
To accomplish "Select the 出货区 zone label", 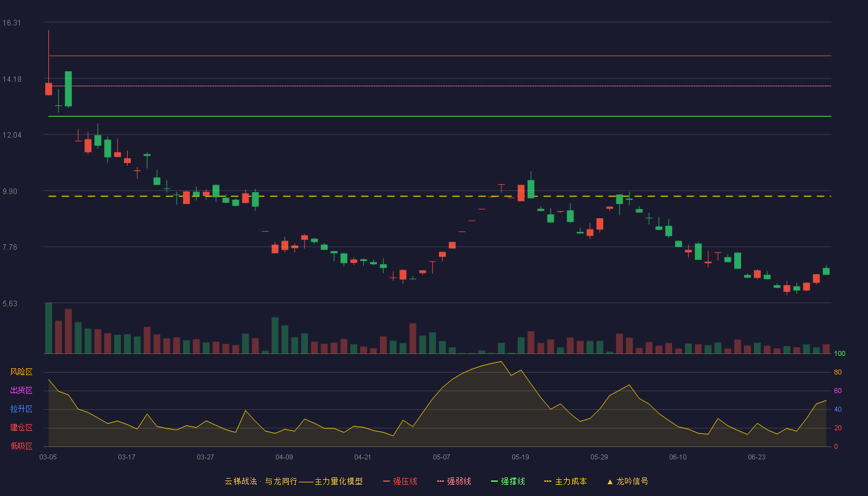I will [21, 391].
